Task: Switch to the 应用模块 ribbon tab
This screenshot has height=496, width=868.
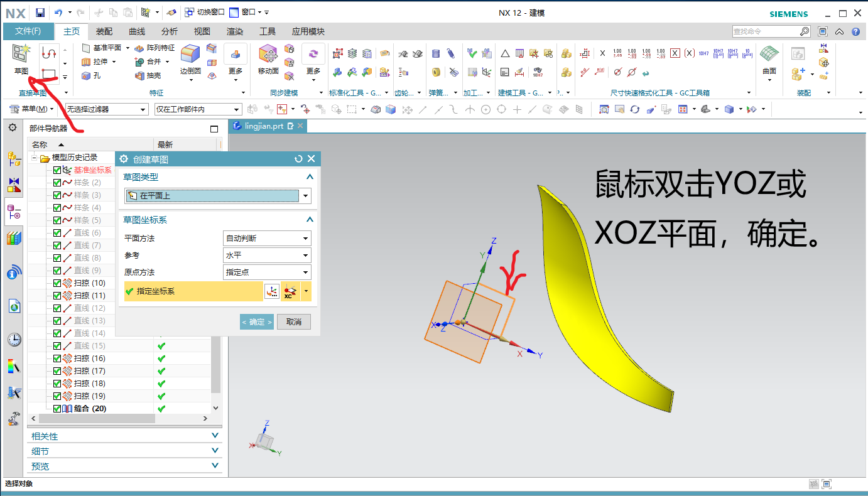Action: [308, 31]
